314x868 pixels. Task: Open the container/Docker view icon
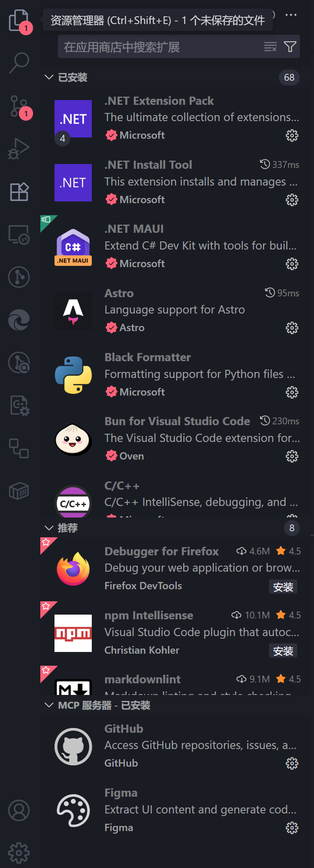click(18, 491)
